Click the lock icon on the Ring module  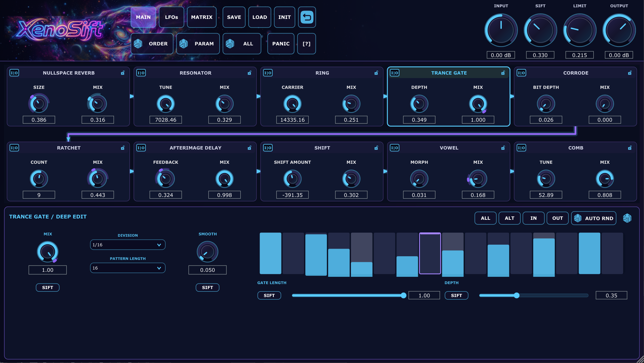coord(377,73)
